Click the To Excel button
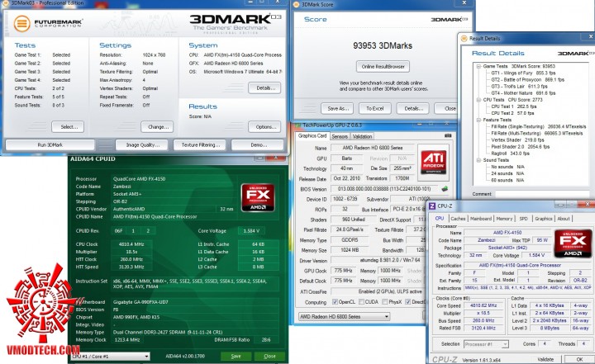595x364 pixels. pyautogui.click(x=375, y=108)
